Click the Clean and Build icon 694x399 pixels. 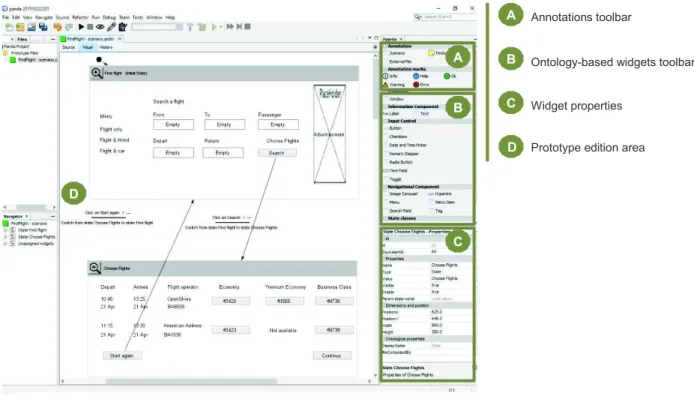pyautogui.click(x=202, y=27)
